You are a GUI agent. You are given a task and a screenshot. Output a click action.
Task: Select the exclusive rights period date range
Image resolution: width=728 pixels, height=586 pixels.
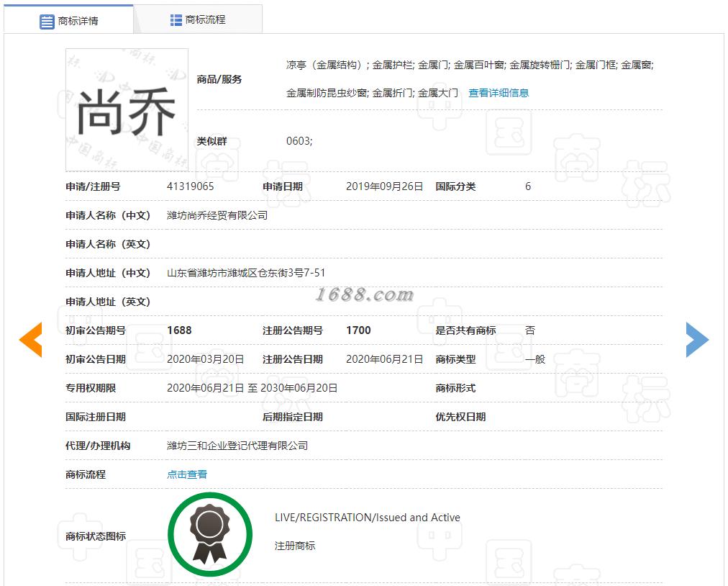pos(252,388)
